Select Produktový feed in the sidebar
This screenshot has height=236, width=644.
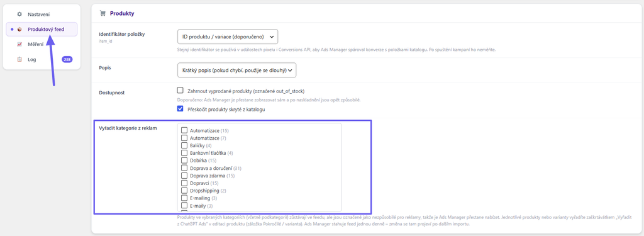pyautogui.click(x=42, y=29)
